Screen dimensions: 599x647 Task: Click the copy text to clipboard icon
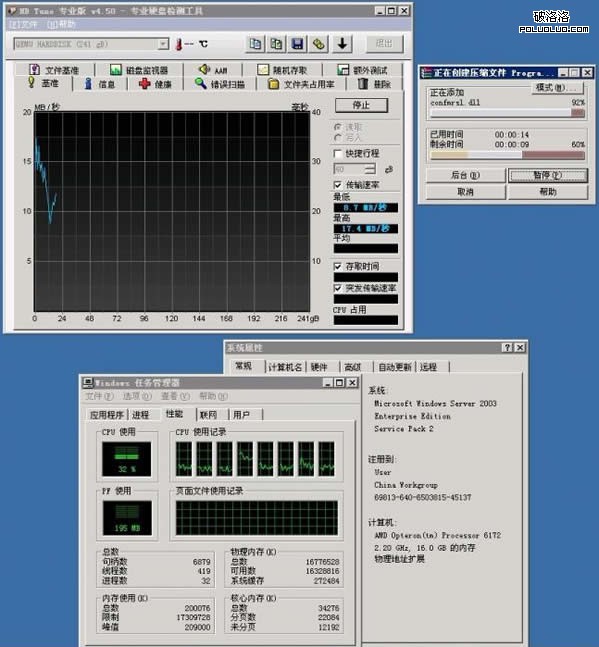[255, 44]
